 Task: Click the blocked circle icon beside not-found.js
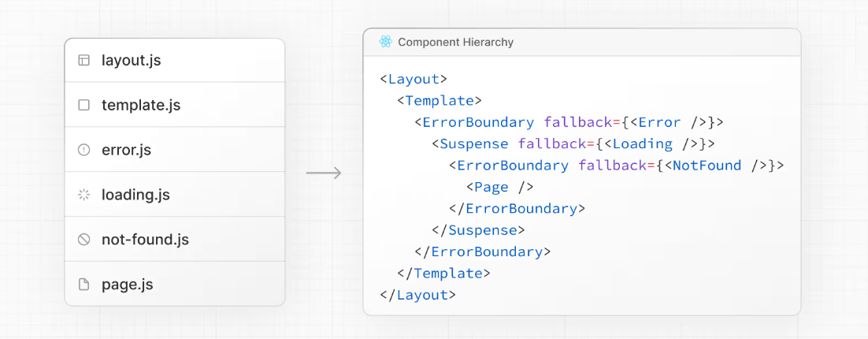coord(84,240)
